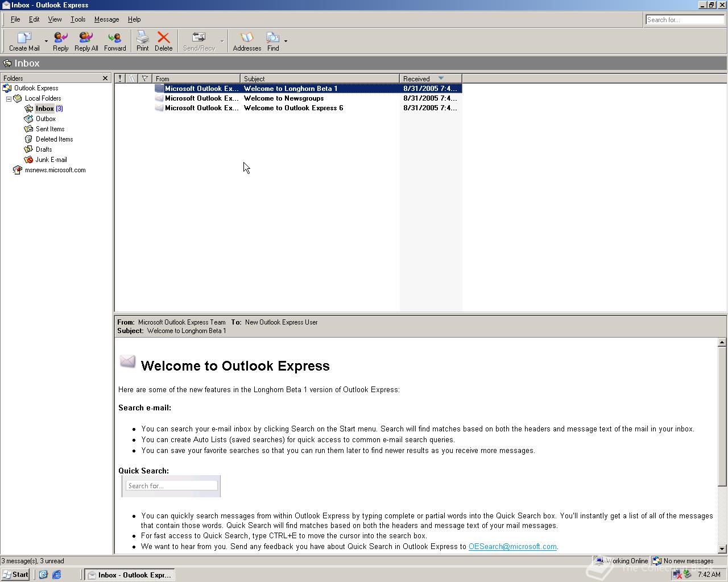This screenshot has height=582, width=728.
Task: Click the Working Online status indicator
Action: 621,561
